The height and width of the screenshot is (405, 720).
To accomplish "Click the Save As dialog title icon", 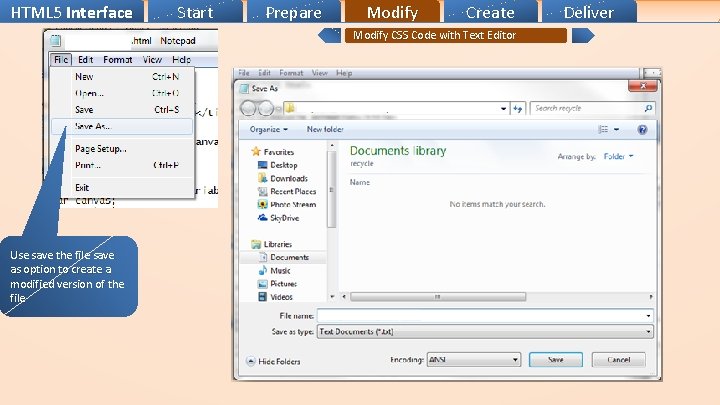I will tap(245, 89).
